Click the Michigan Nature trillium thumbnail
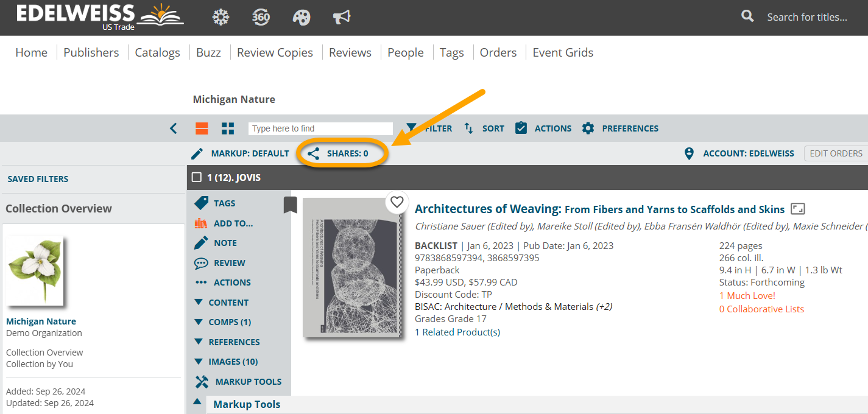The width and height of the screenshot is (868, 414). point(35,271)
